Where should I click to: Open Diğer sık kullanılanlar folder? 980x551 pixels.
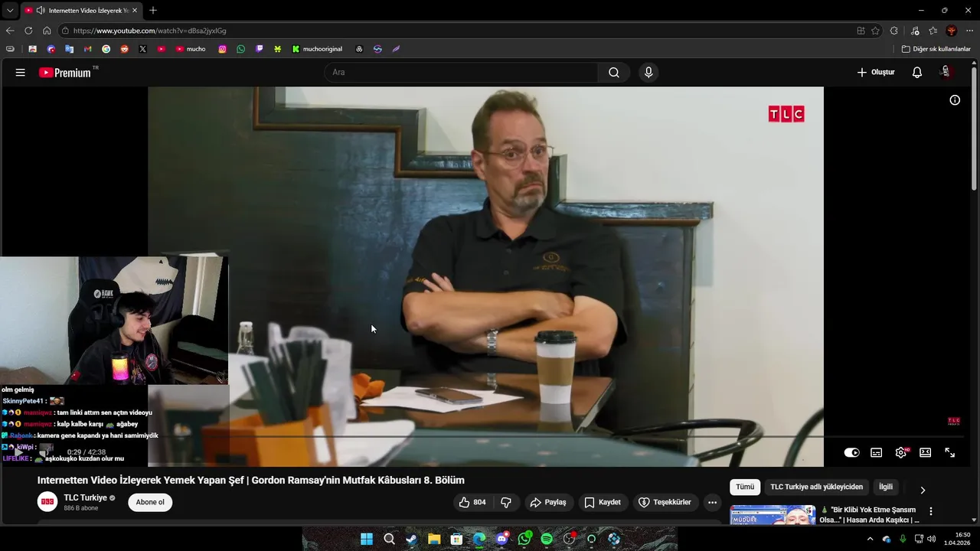click(x=936, y=49)
